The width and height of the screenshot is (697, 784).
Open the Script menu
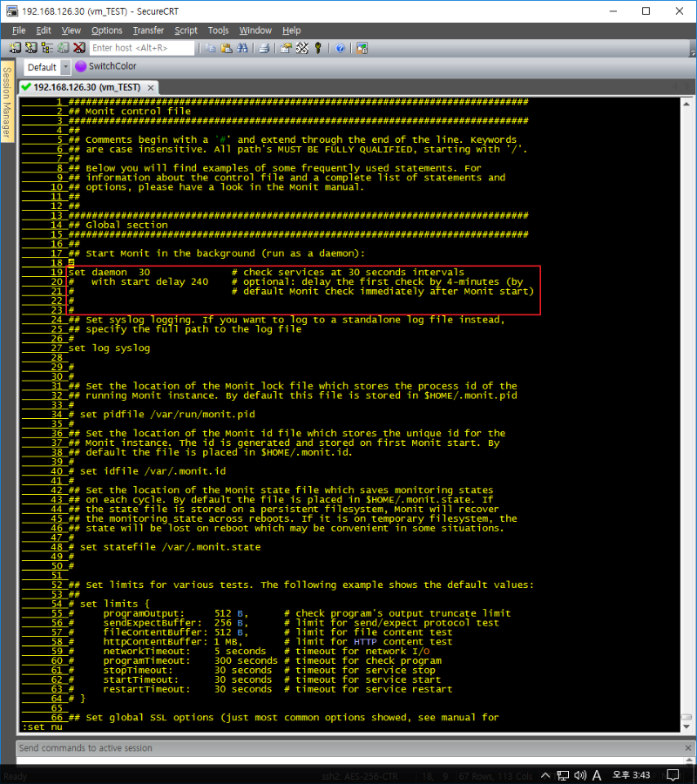[186, 30]
